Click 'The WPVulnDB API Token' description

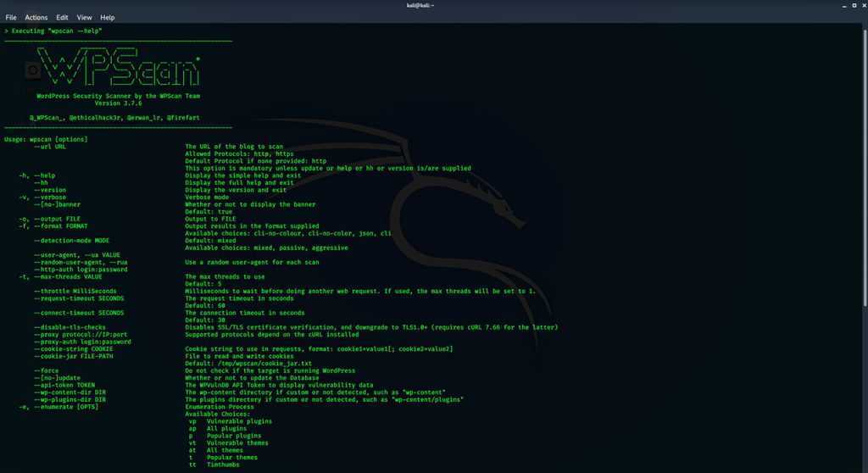click(279, 384)
